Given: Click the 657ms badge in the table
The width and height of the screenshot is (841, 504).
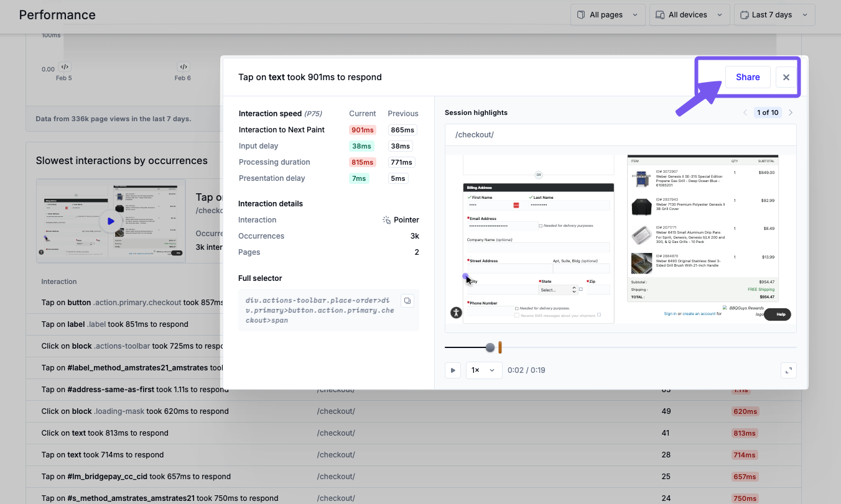Looking at the screenshot, I should tap(745, 477).
